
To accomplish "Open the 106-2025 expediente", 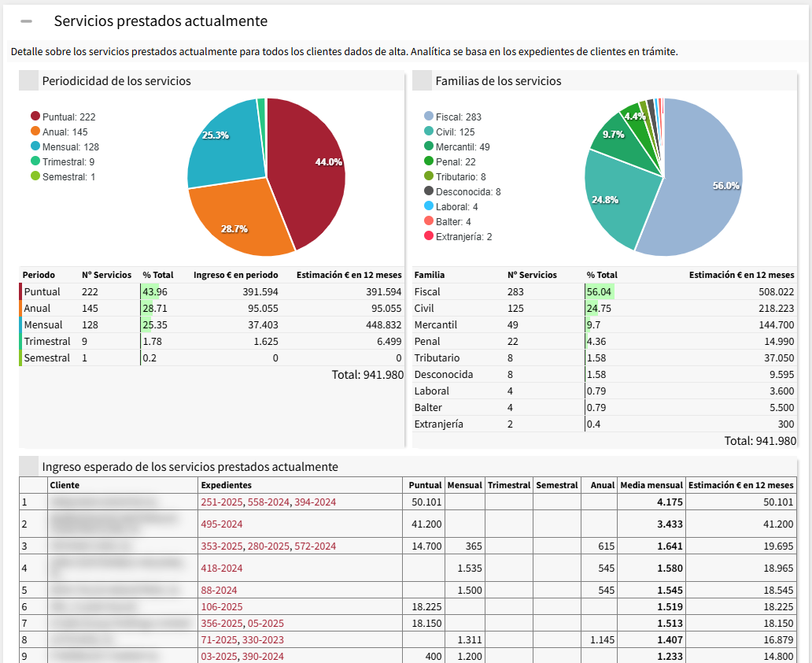I will coord(222,606).
